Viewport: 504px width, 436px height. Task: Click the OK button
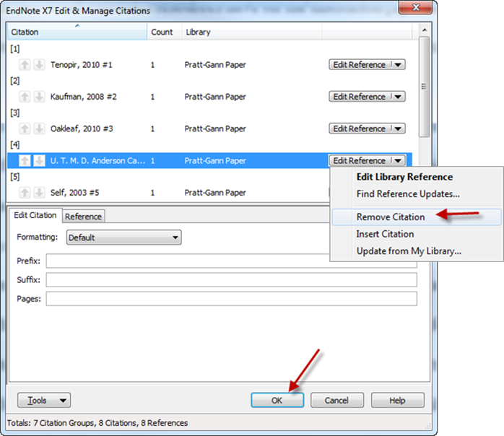click(x=277, y=401)
